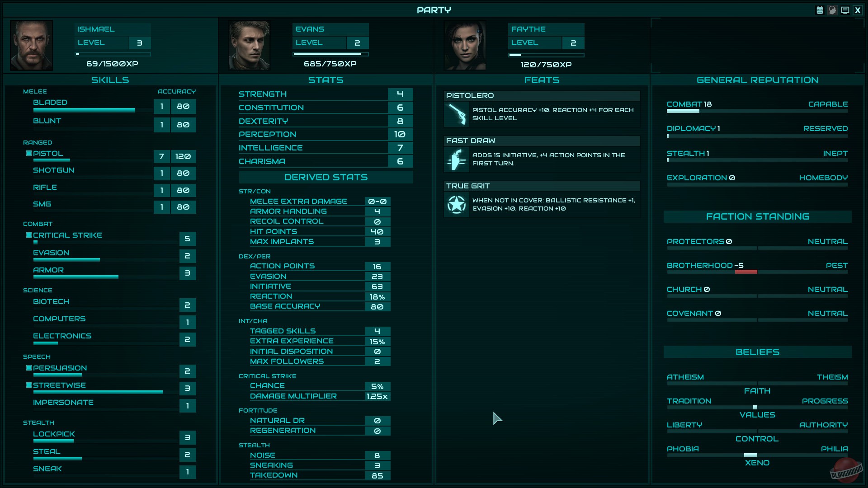The height and width of the screenshot is (488, 868).
Task: Toggle the Persuasion tagged skill box
Action: click(29, 368)
